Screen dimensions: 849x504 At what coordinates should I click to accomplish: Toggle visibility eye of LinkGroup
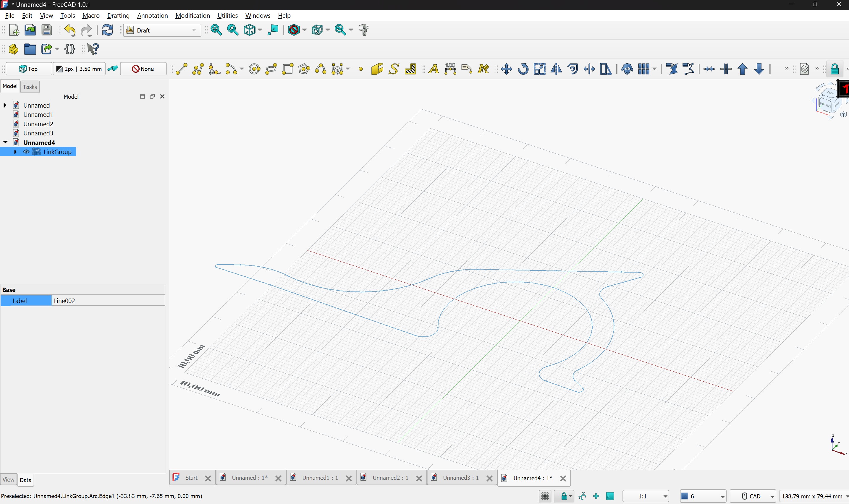point(26,152)
